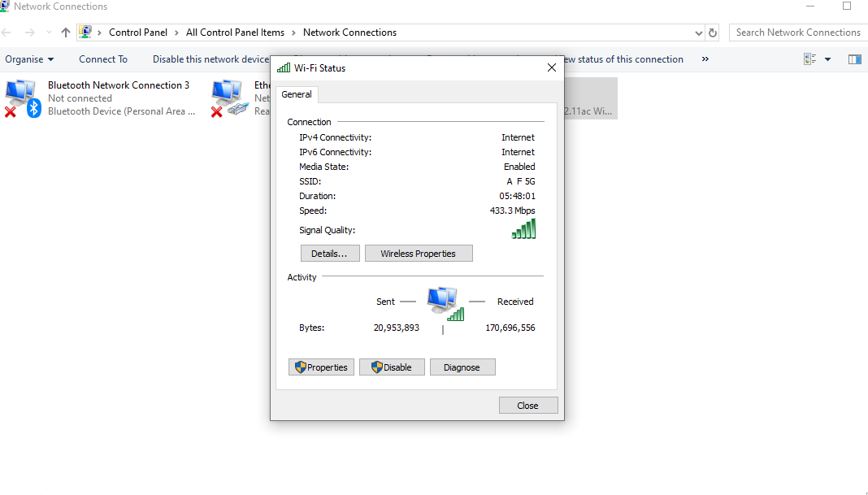Screen dimensions: 868x495
Task: Select the Bluetooth Network Connection 3 adapter icon
Action: (20, 92)
